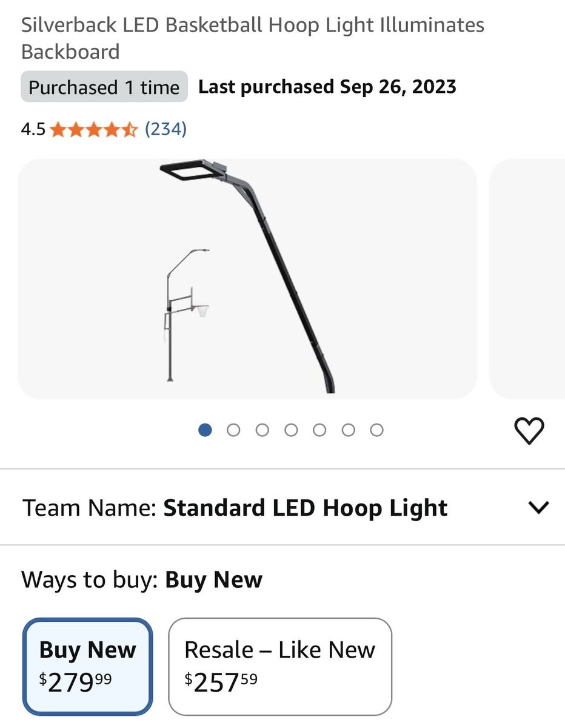Choose Resale – Like New $257.59 option
The width and height of the screenshot is (565, 728).
pos(280,666)
